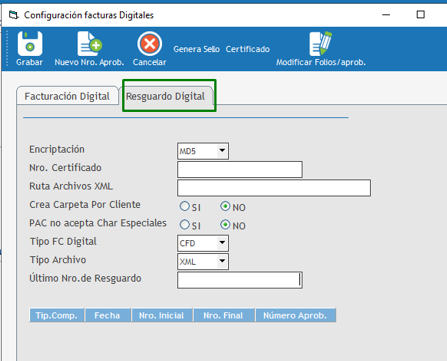Click the Grabar save icon
This screenshot has width=447, height=361.
click(x=30, y=44)
